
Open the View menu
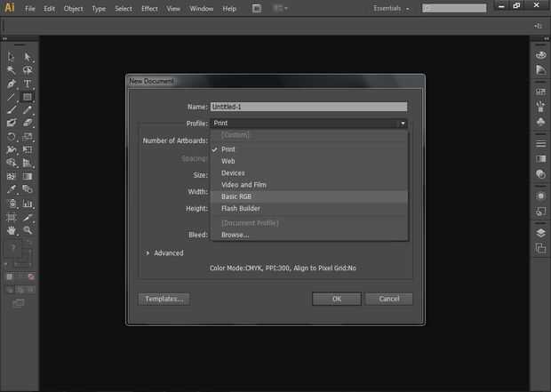coord(173,9)
